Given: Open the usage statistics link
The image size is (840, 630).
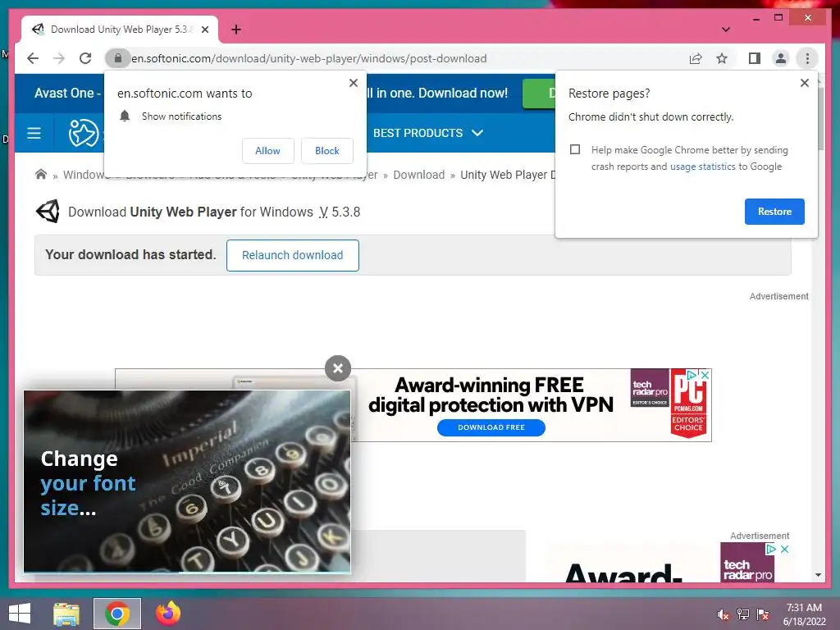Looking at the screenshot, I should pos(702,167).
